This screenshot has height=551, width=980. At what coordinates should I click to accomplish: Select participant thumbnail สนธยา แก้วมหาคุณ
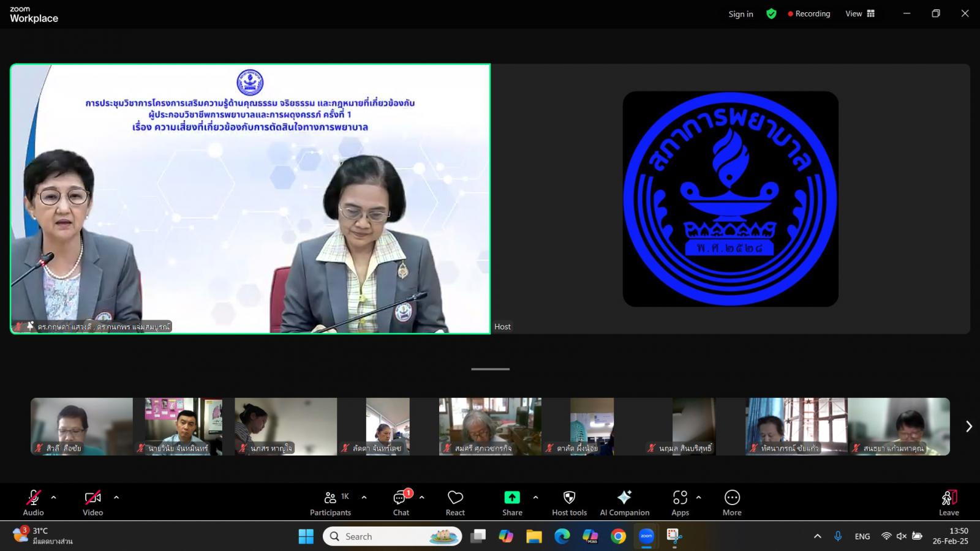click(899, 426)
